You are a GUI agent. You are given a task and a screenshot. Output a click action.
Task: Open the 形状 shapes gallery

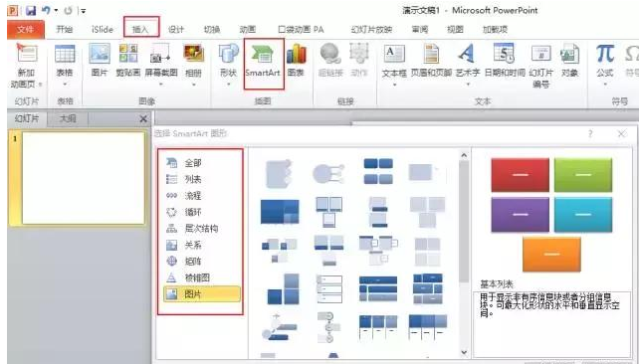point(229,65)
